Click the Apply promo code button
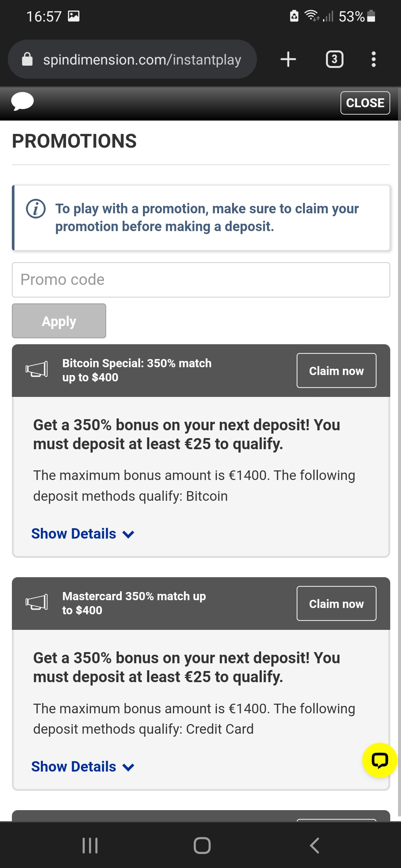Screen dimensions: 401x868 pyautogui.click(x=59, y=321)
